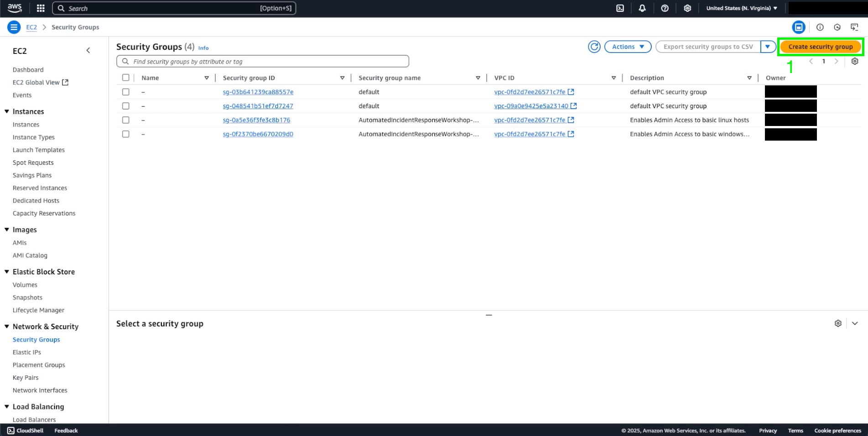This screenshot has width=868, height=436.
Task: Collapse the Network & Security section
Action: [x=7, y=326]
